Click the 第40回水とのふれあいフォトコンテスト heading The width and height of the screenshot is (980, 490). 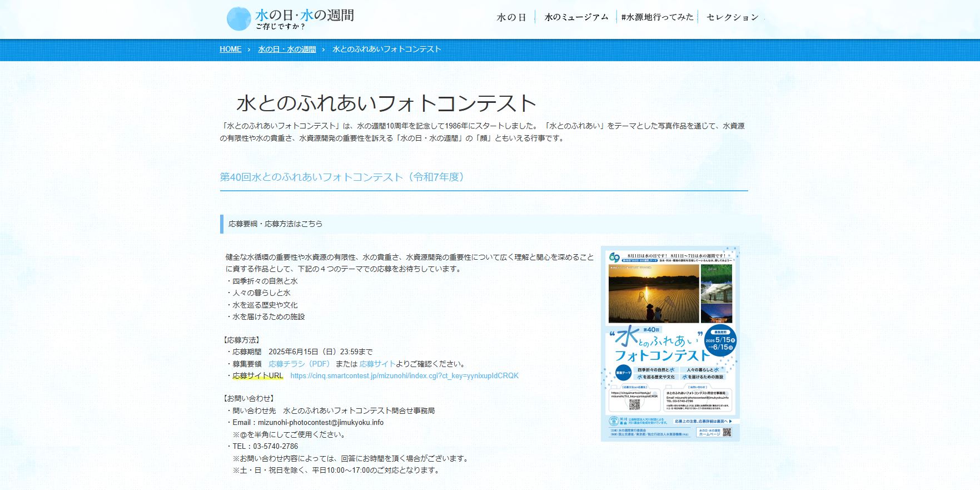click(x=342, y=177)
